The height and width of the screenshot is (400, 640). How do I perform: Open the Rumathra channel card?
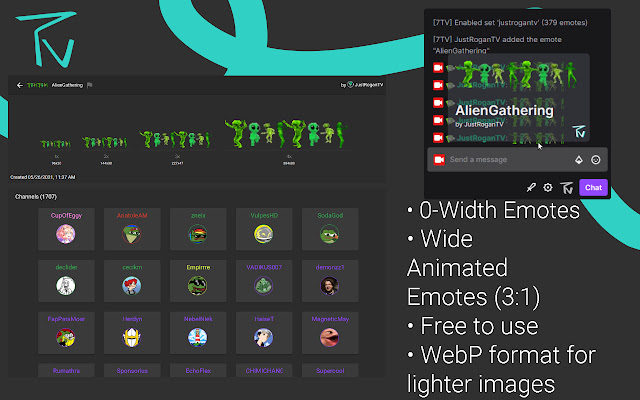tap(66, 370)
